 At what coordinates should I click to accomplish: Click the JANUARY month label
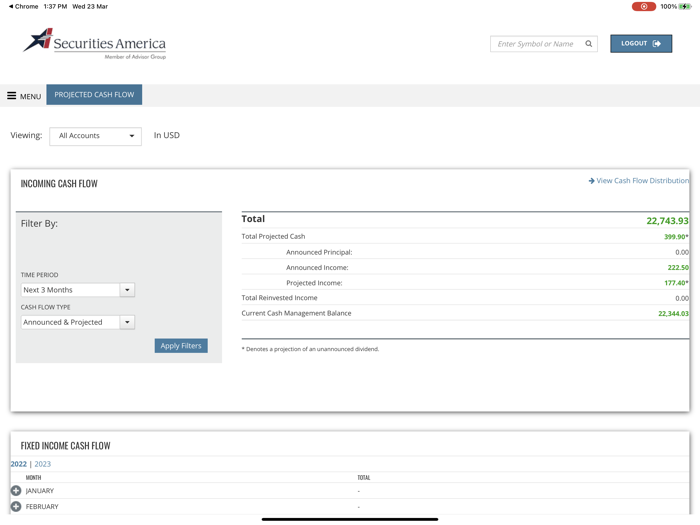tap(40, 491)
